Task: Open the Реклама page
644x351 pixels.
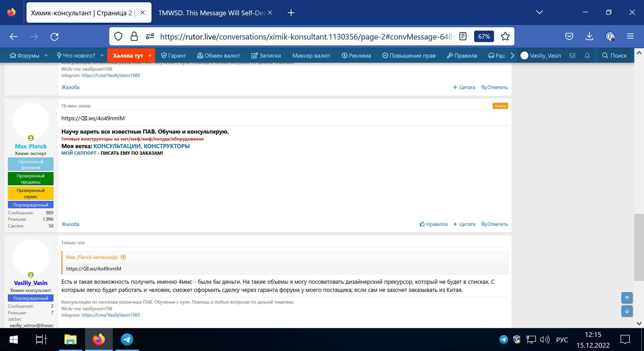Action: (x=356, y=56)
